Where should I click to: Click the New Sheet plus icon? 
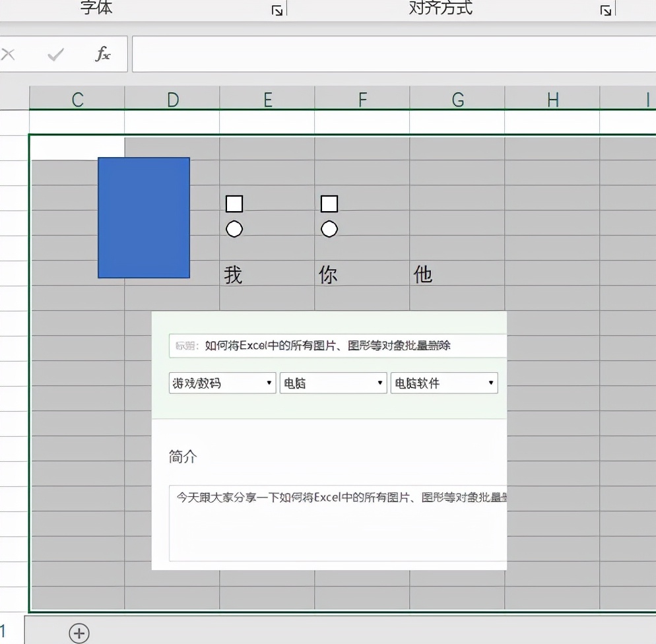(79, 633)
